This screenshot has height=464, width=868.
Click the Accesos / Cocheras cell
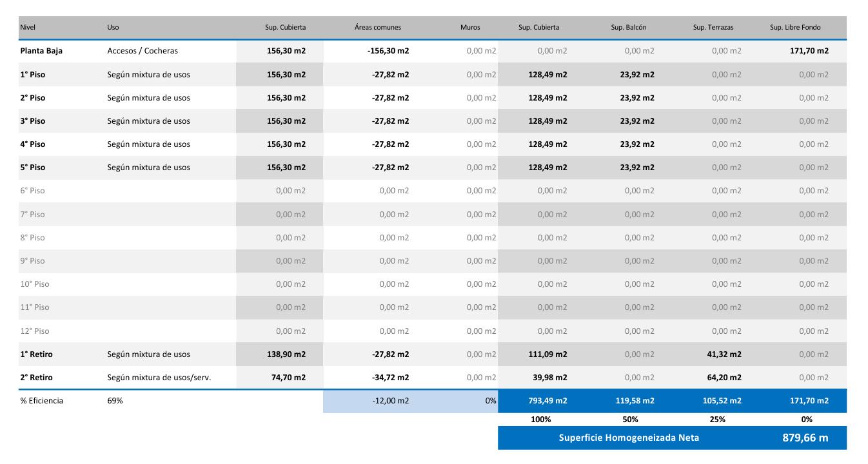pyautogui.click(x=143, y=51)
